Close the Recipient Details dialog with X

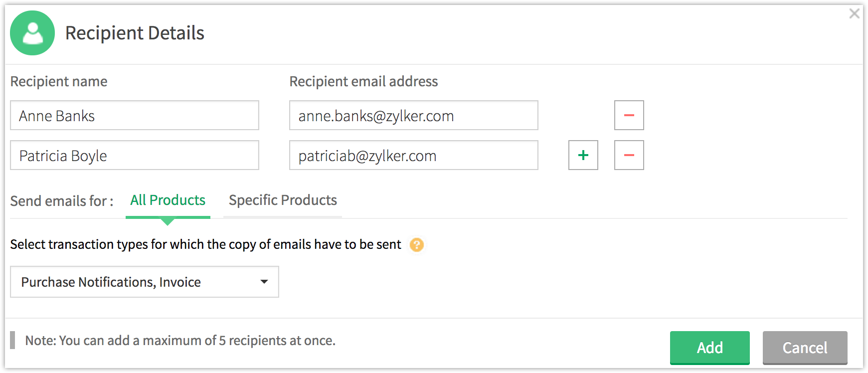tap(854, 13)
